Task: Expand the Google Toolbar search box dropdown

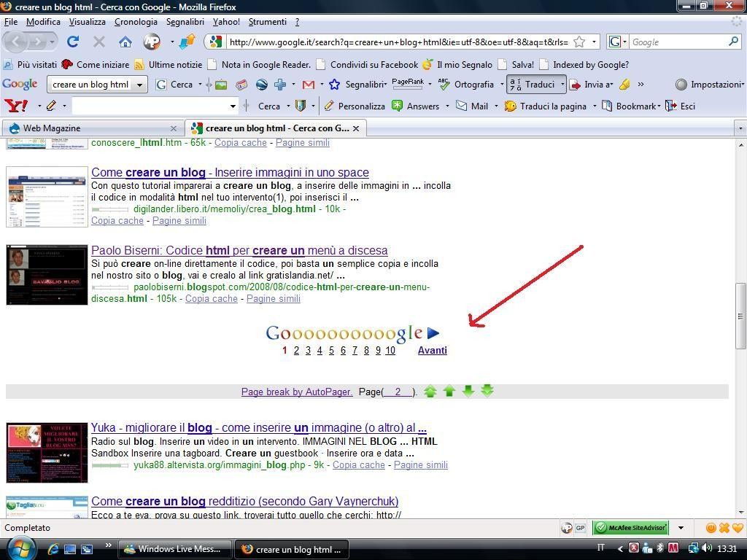Action: pos(139,85)
